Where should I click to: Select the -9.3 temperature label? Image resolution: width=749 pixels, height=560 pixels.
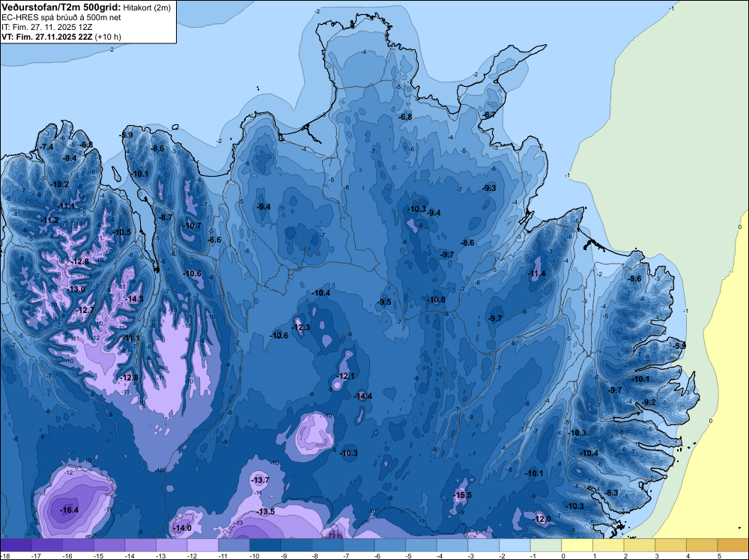[x=488, y=188]
